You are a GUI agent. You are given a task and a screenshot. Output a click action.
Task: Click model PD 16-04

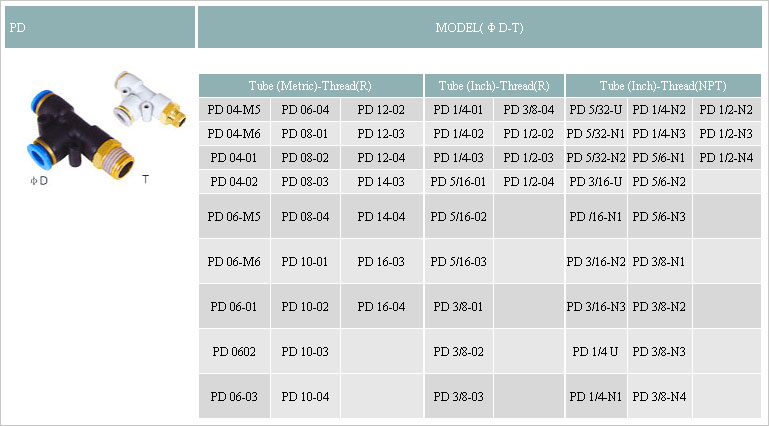pyautogui.click(x=381, y=306)
